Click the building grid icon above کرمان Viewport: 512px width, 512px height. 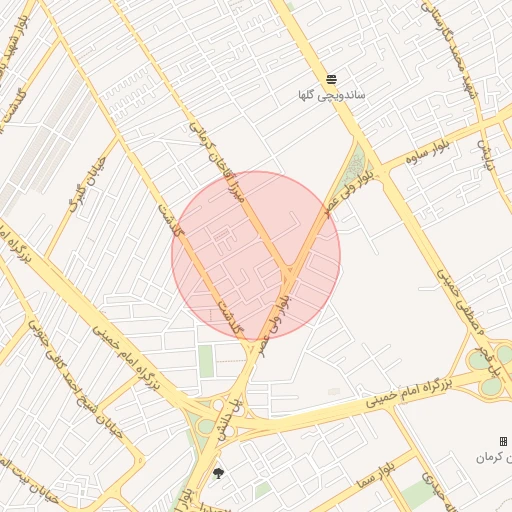[503, 442]
